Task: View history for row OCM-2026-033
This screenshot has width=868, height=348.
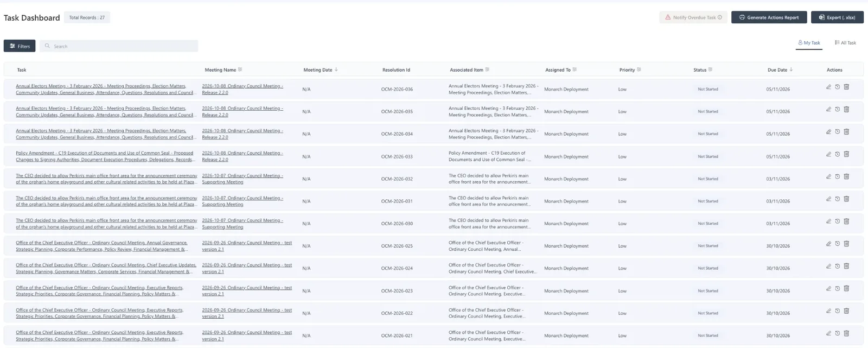Action: pyautogui.click(x=837, y=154)
